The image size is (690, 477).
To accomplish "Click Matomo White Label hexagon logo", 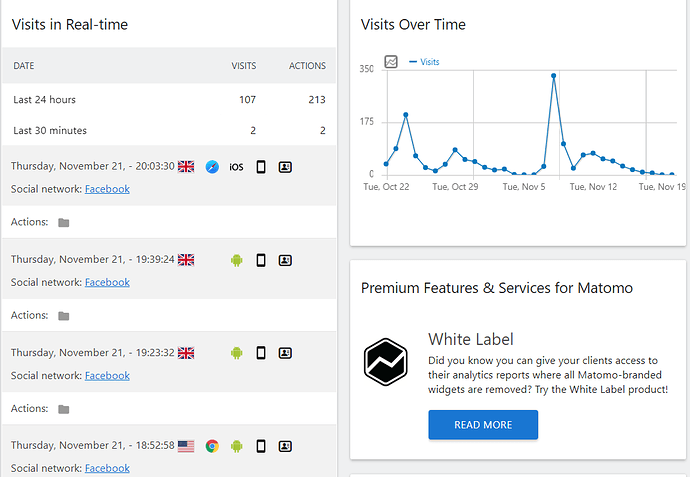I will click(385, 362).
